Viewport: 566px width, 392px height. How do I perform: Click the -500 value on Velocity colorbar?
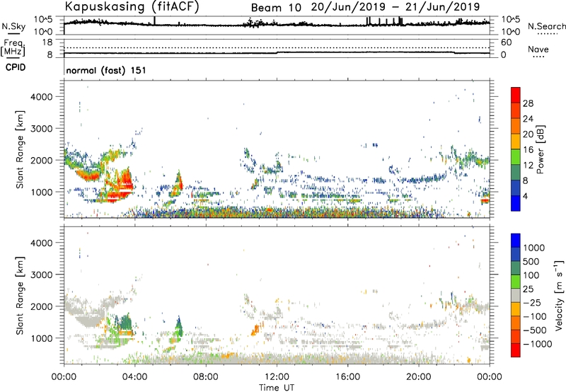pos(535,330)
